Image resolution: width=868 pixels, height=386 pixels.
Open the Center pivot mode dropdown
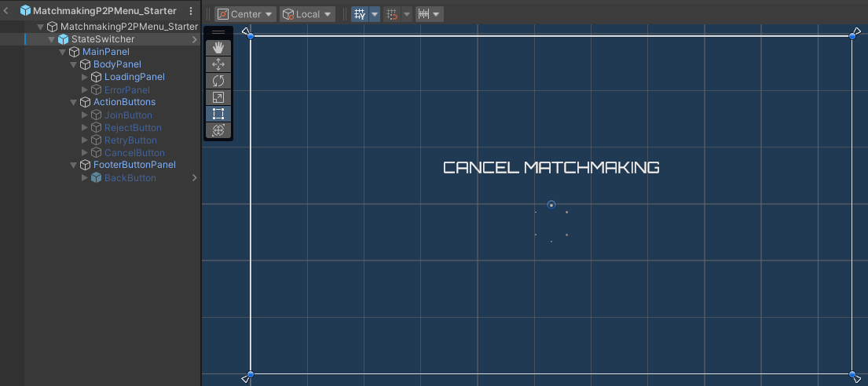point(245,14)
